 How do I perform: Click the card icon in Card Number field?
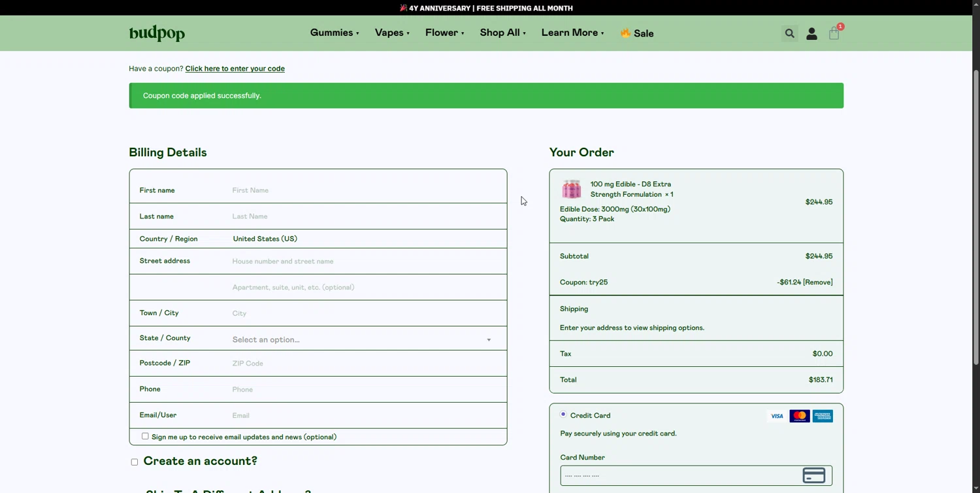click(x=814, y=475)
